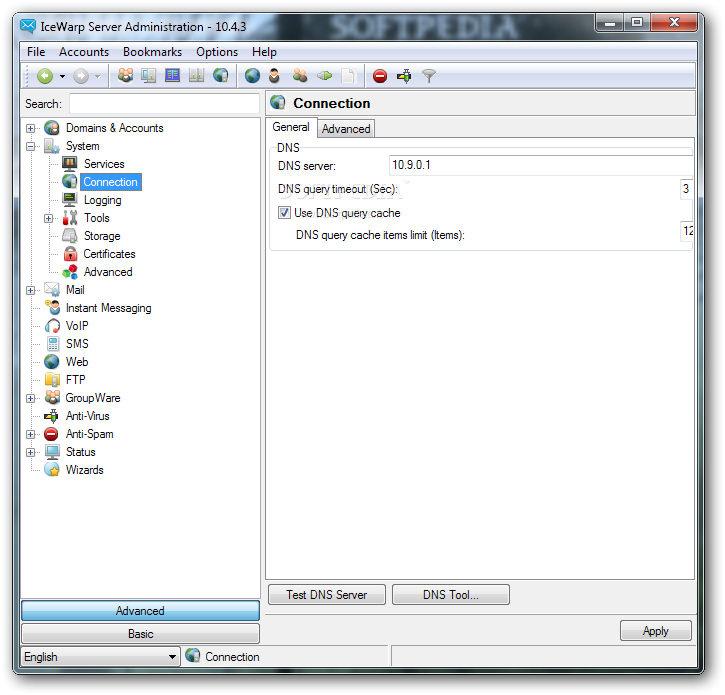
Task: Click the Apply button
Action: pos(656,632)
